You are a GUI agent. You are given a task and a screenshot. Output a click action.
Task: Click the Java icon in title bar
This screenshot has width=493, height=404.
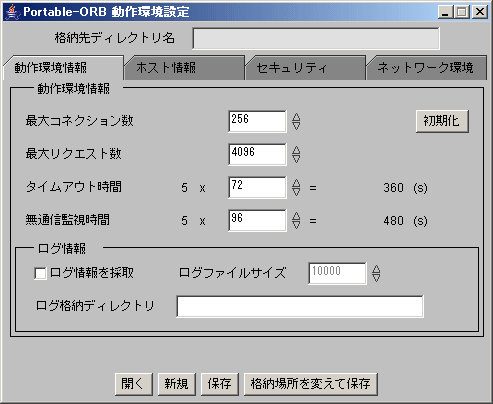12,12
